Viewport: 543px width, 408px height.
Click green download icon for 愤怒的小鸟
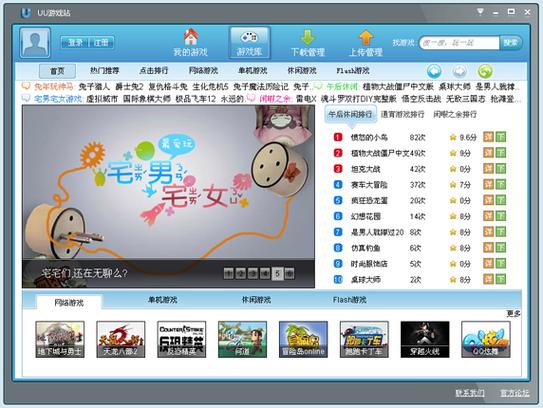point(501,137)
